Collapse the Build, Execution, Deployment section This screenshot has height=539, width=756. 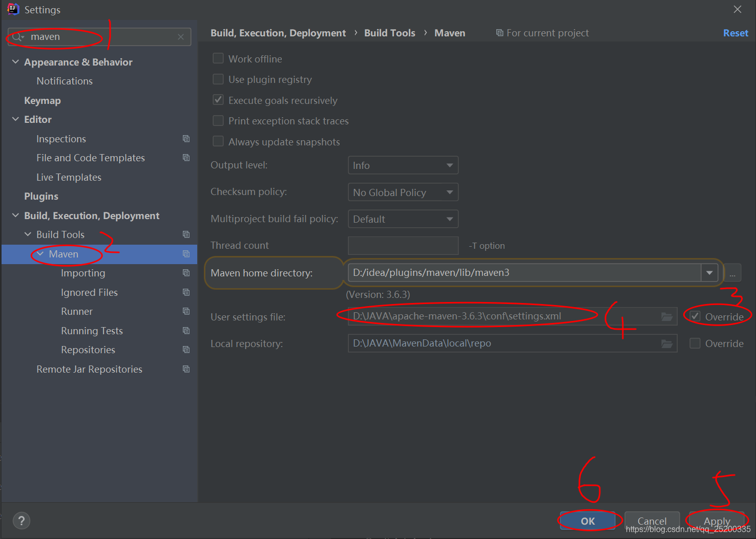(x=15, y=215)
